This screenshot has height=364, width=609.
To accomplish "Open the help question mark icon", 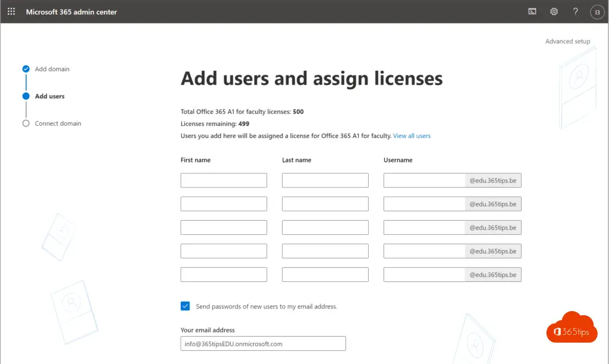I will pos(575,12).
